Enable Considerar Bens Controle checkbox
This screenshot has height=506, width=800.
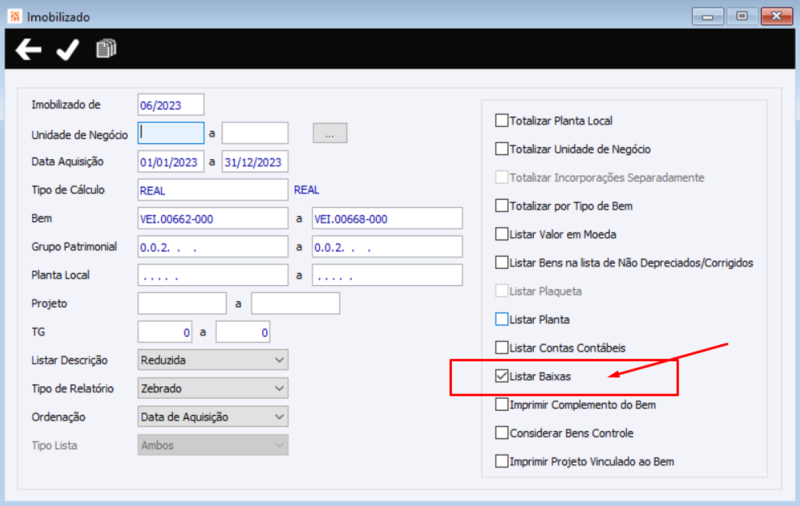coord(502,433)
